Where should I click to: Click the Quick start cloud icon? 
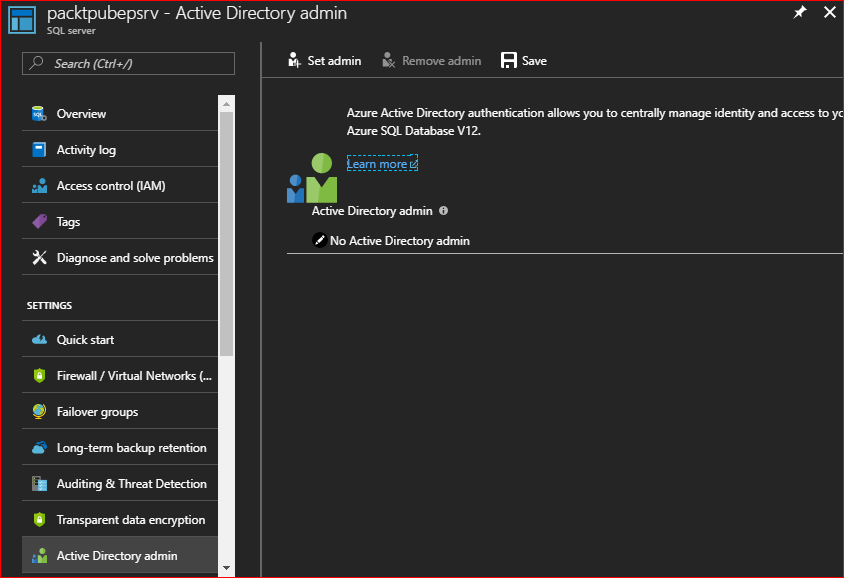pyautogui.click(x=39, y=340)
